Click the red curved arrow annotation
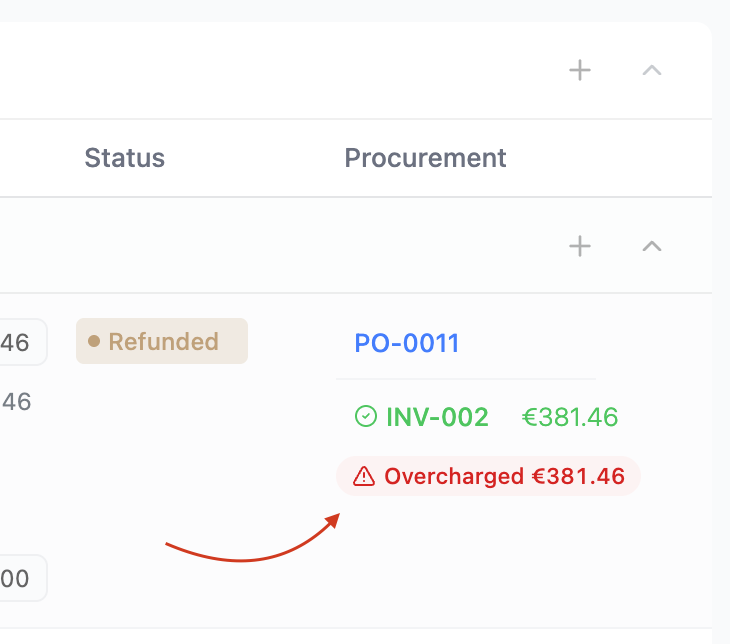730x644 pixels. [x=253, y=538]
